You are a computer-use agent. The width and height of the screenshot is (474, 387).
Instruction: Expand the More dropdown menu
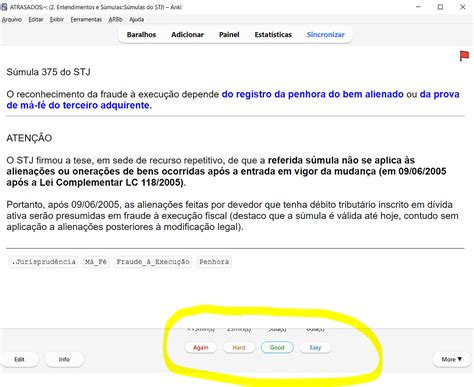click(452, 359)
